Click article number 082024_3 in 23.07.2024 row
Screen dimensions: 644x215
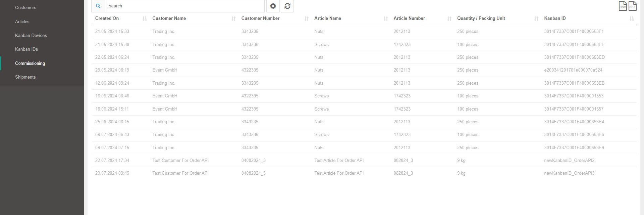tap(403, 173)
